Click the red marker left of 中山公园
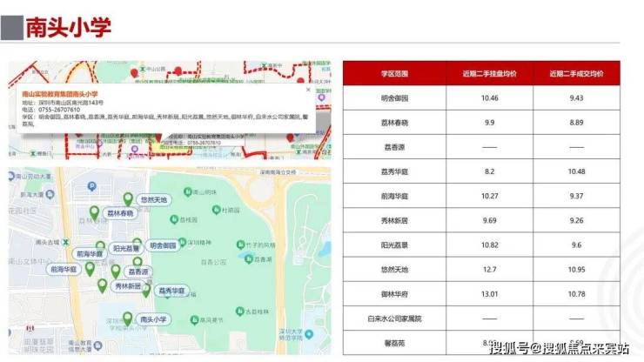The height and width of the screenshot is (362, 644). pos(134,73)
